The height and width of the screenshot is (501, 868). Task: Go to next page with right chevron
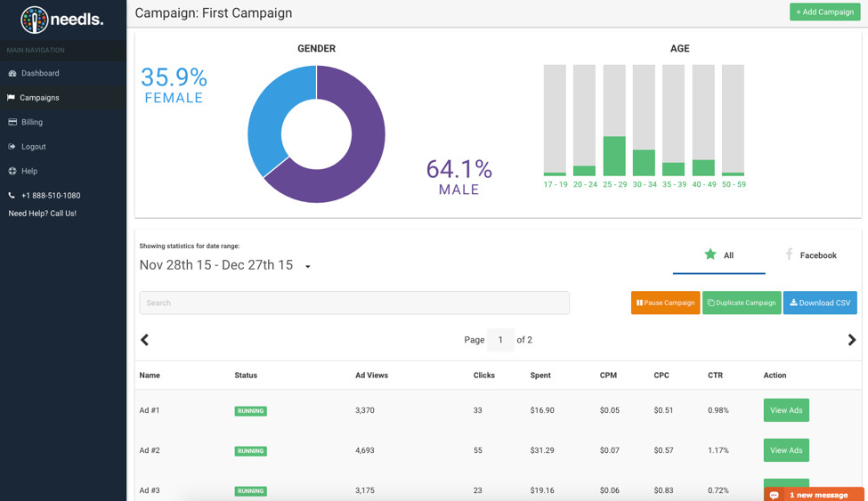coord(852,340)
